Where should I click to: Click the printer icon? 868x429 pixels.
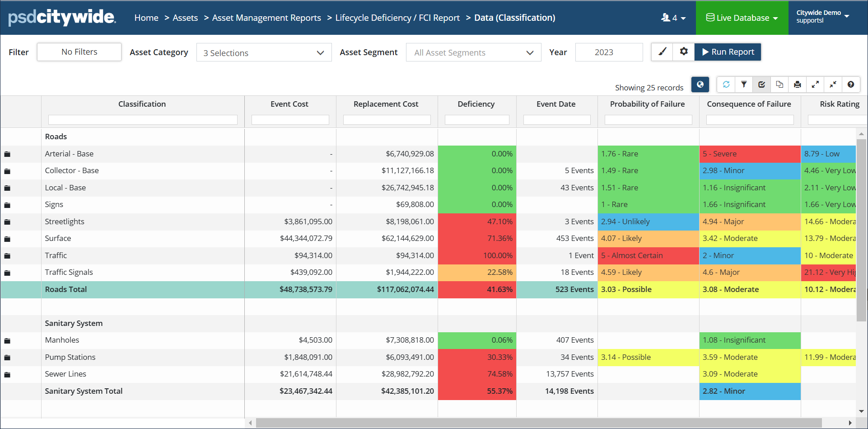tap(798, 85)
